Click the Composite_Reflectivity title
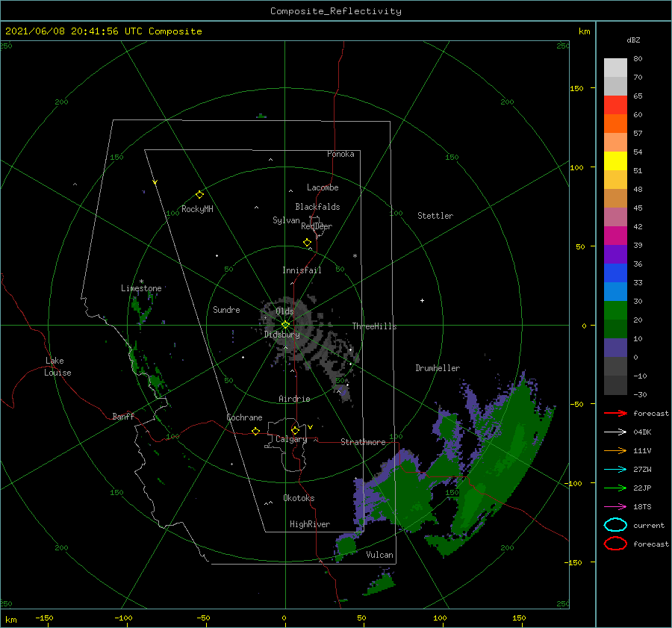672x628 pixels. [x=336, y=11]
